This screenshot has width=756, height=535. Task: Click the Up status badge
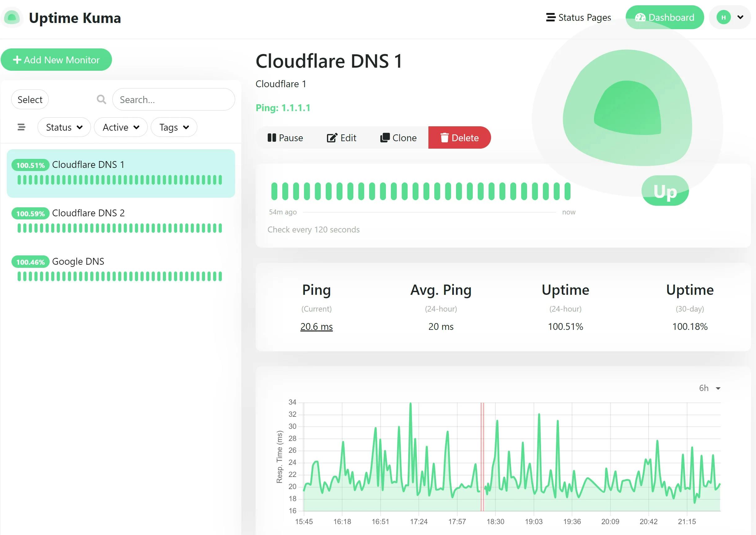tap(665, 191)
